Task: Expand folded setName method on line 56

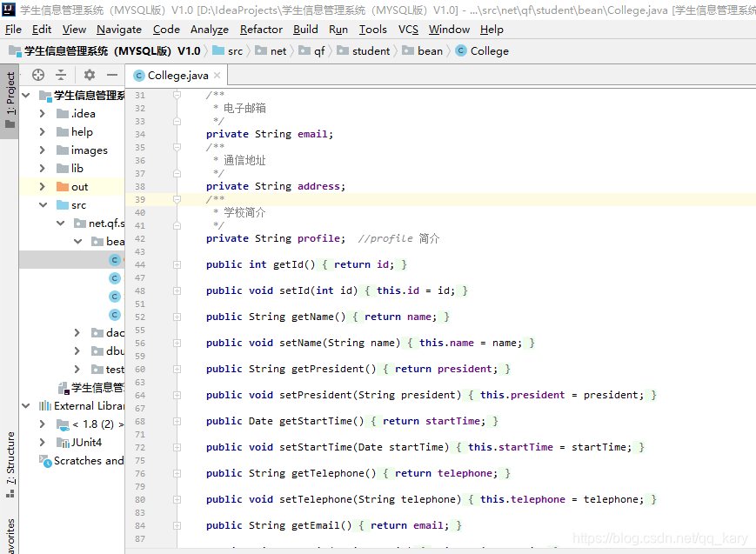Action: click(x=177, y=343)
